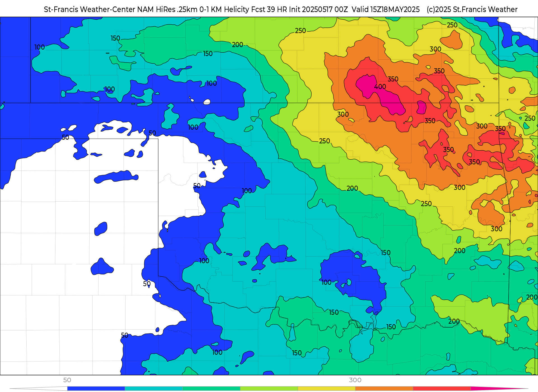Click the magenta arrow end of the color bar
The width and height of the screenshot is (538, 392).
(499, 388)
